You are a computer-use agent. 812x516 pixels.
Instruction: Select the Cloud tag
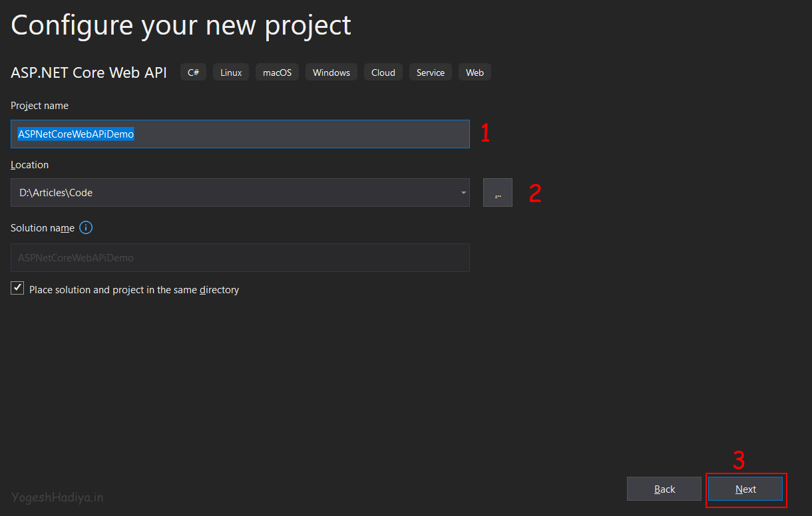[x=383, y=72]
